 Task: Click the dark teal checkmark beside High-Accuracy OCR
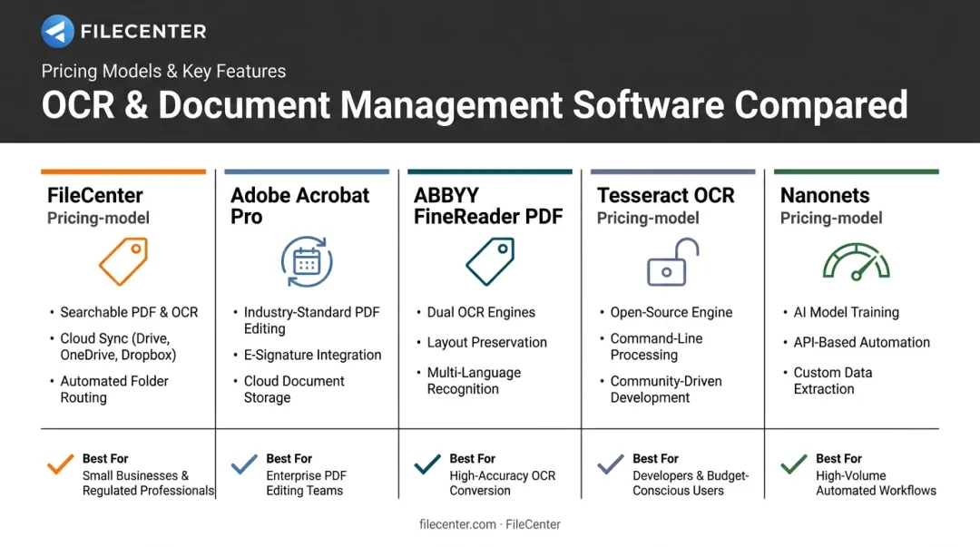(427, 464)
